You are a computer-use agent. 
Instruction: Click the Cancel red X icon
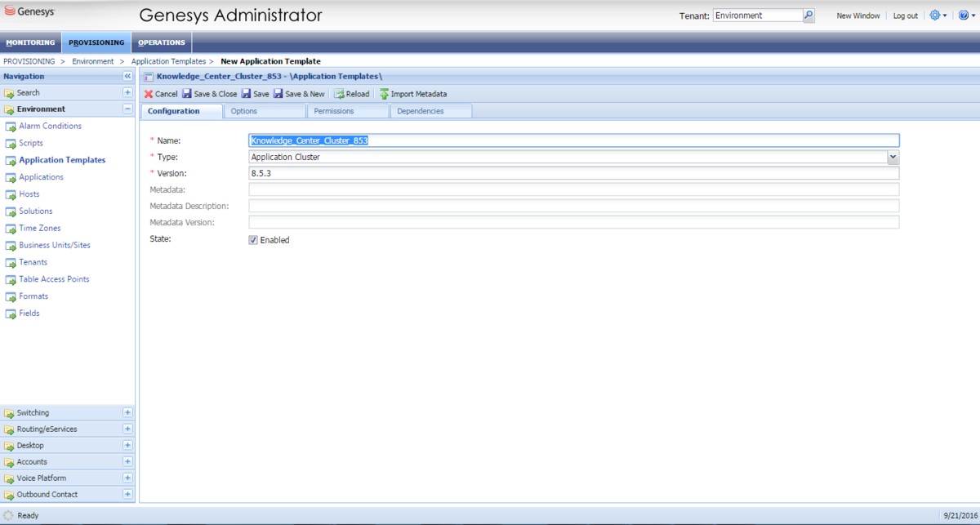(x=149, y=94)
